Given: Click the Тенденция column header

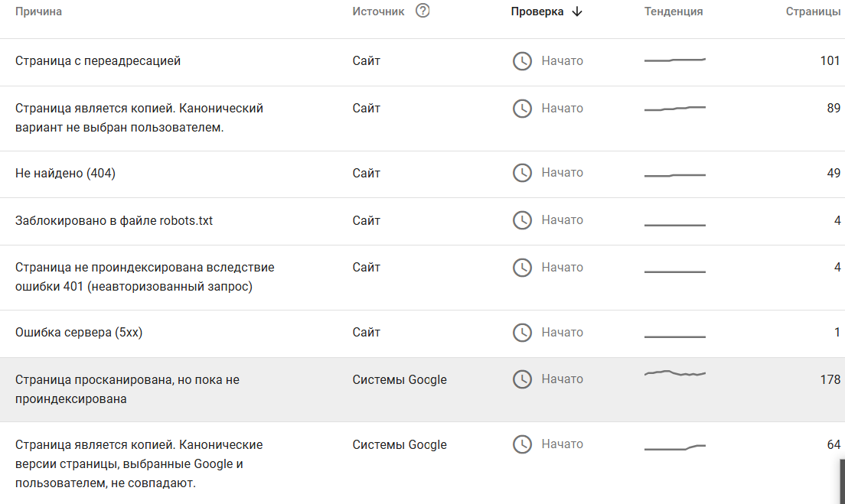Looking at the screenshot, I should click(x=674, y=11).
